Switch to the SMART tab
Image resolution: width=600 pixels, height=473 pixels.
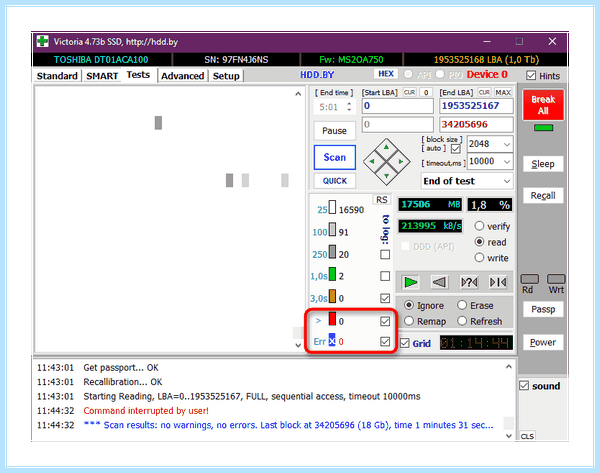click(102, 76)
